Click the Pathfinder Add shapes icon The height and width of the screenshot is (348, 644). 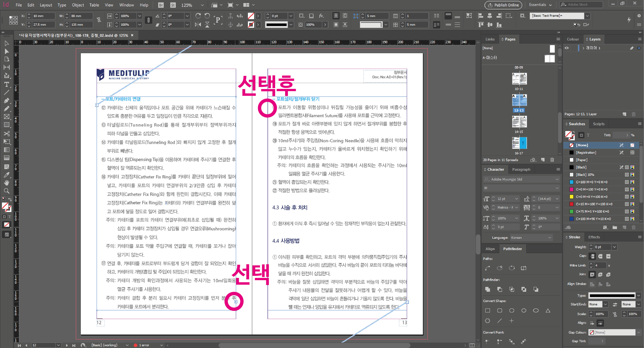(488, 289)
